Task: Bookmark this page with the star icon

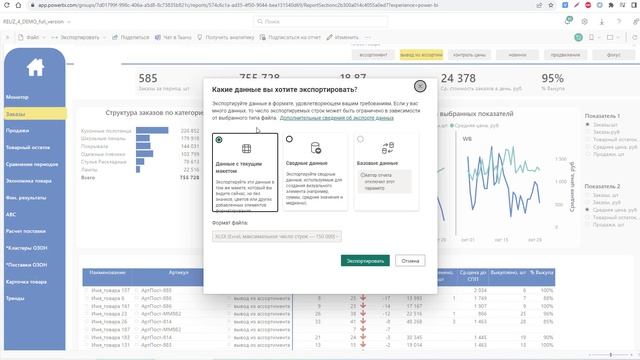Action: 551,5
